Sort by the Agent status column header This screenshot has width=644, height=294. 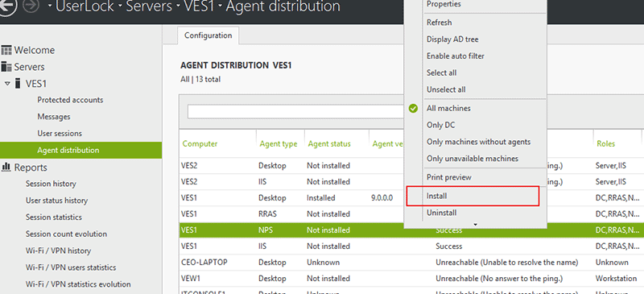[329, 143]
